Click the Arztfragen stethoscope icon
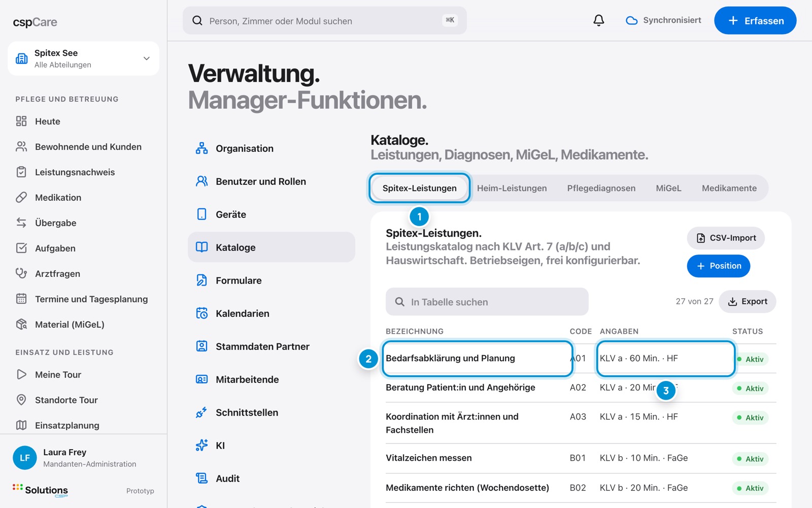The image size is (812, 508). click(21, 273)
